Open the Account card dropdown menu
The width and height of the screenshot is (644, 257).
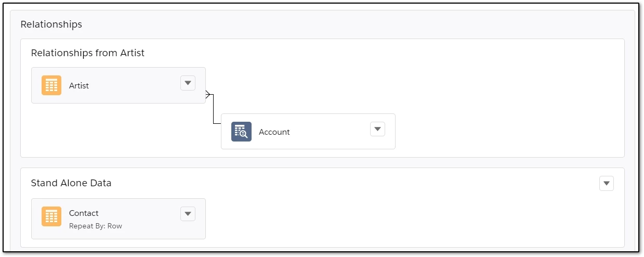(x=377, y=129)
